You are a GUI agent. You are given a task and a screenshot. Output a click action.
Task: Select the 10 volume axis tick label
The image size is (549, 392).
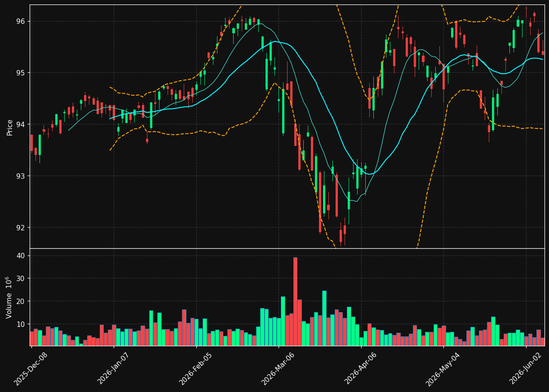pyautogui.click(x=22, y=324)
